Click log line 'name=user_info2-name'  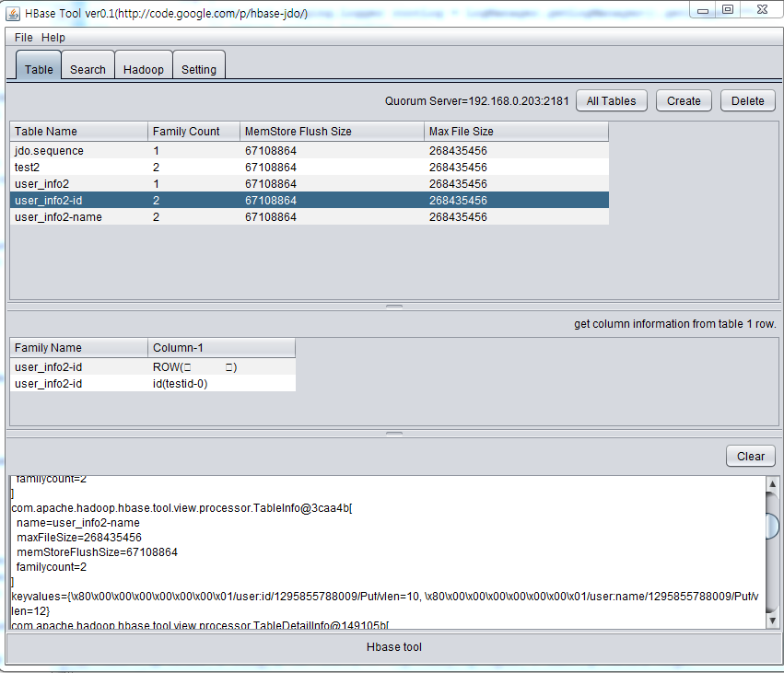pyautogui.click(x=78, y=523)
